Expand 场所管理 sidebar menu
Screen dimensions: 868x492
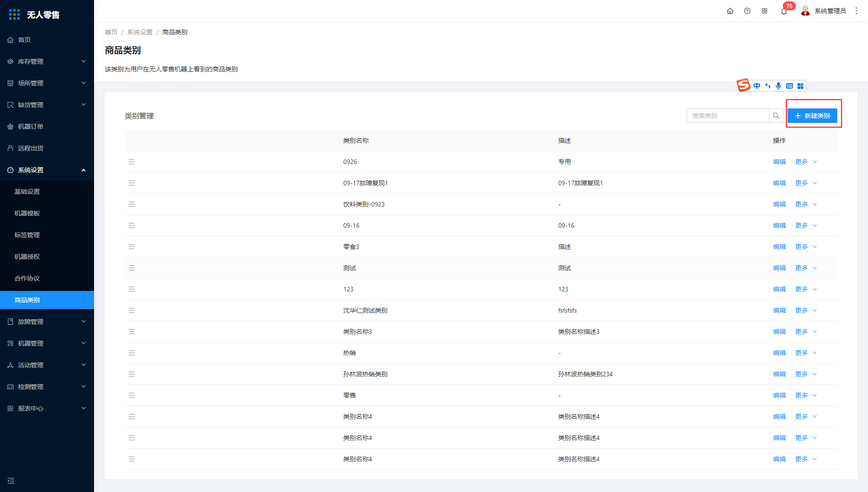point(47,83)
